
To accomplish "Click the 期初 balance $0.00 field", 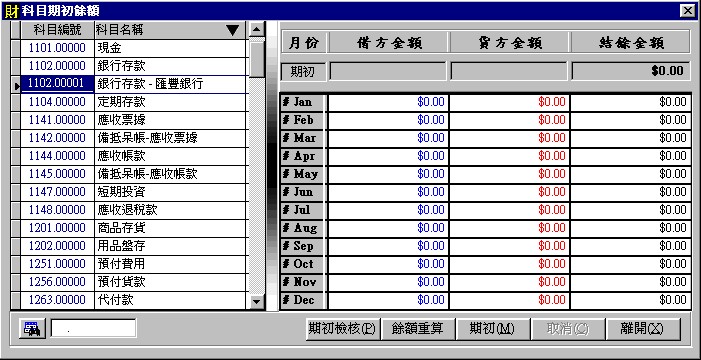I will click(x=630, y=71).
